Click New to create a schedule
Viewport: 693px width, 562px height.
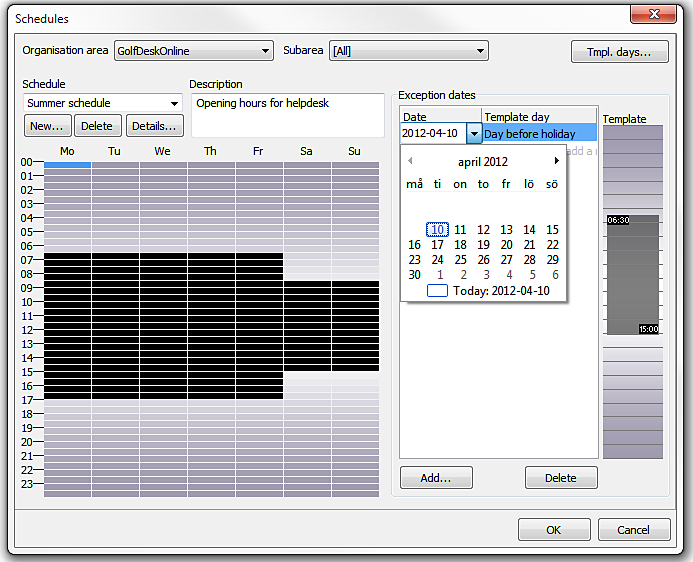point(47,126)
